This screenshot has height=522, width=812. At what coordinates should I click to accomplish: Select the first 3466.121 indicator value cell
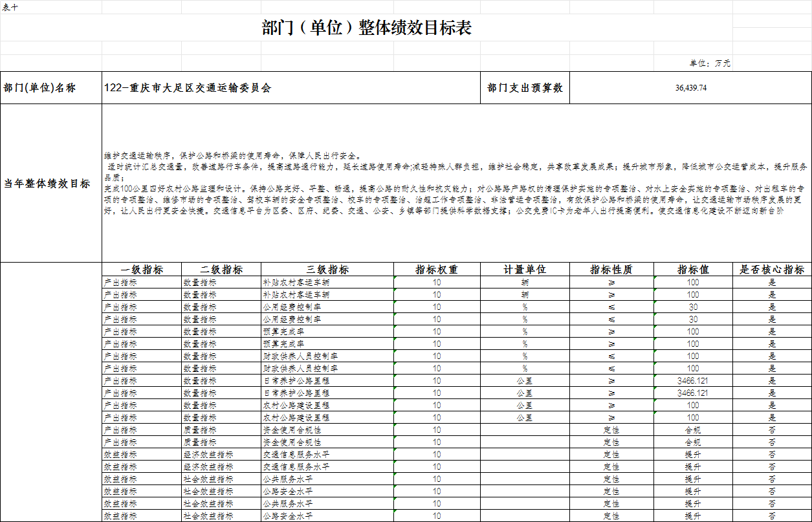pyautogui.click(x=693, y=381)
